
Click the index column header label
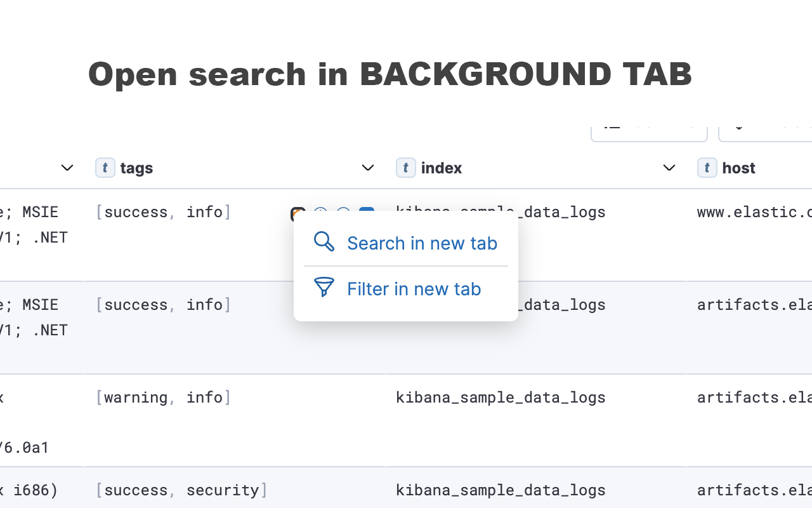click(442, 168)
